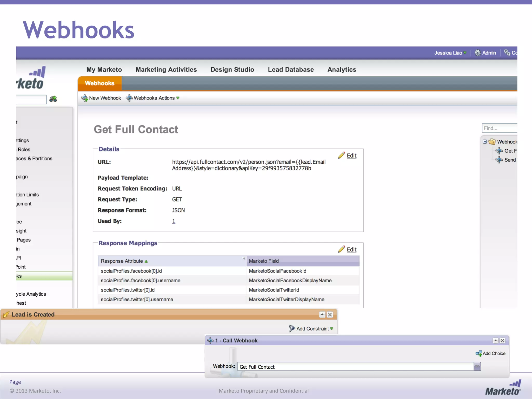Click the Marketo logo in footer
Screen dimensions: 532x399
click(503, 388)
